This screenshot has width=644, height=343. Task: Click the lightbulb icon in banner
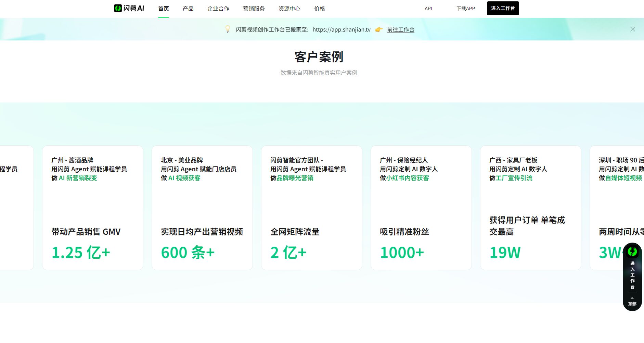[x=228, y=29]
